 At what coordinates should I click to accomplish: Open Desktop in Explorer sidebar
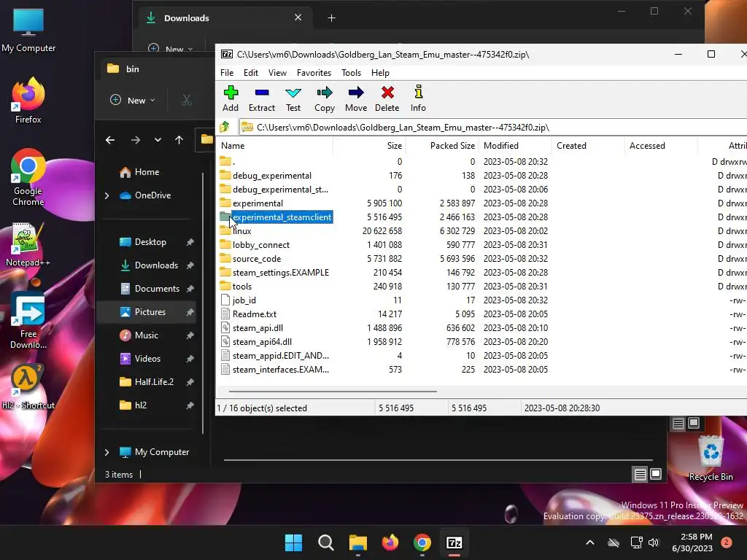tap(150, 242)
